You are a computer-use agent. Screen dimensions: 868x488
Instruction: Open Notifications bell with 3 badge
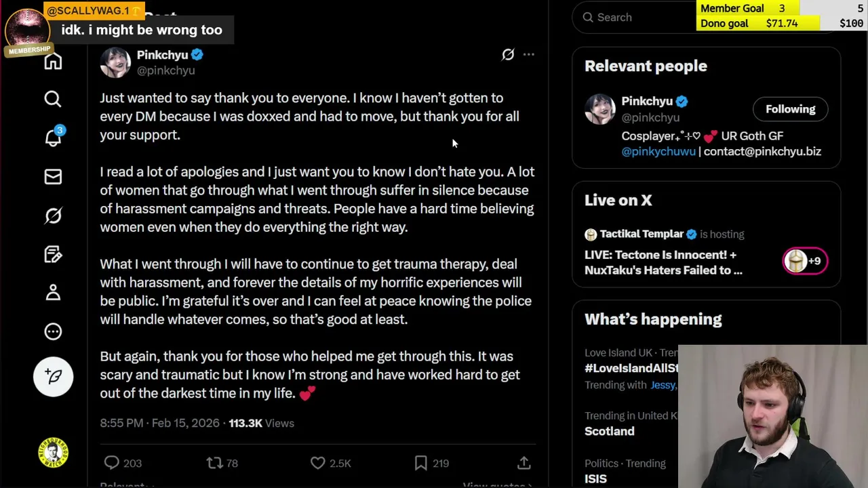point(53,138)
